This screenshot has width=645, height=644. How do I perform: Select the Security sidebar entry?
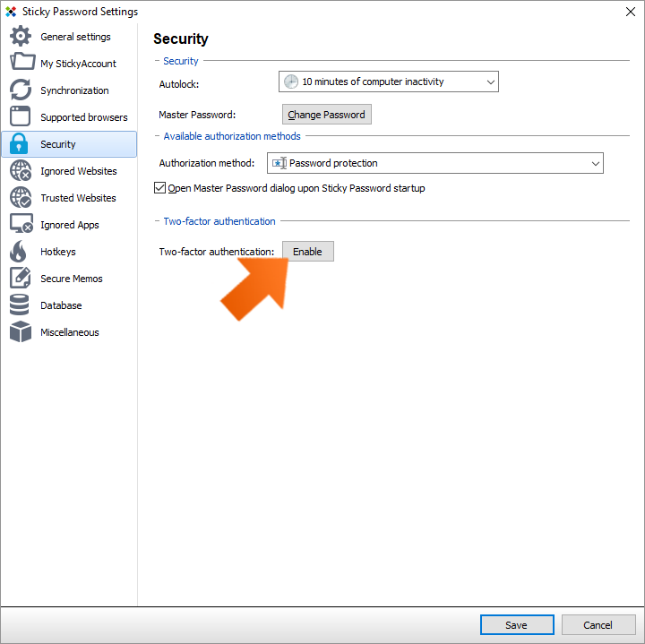point(69,144)
